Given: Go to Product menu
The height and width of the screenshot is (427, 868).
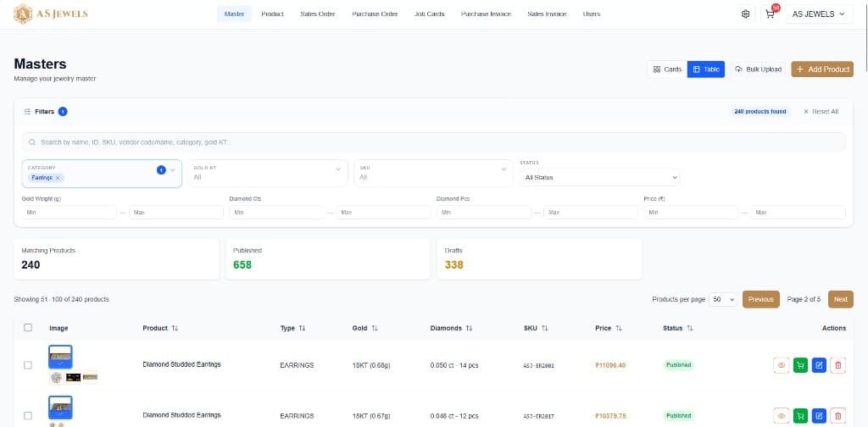Looking at the screenshot, I should point(272,14).
